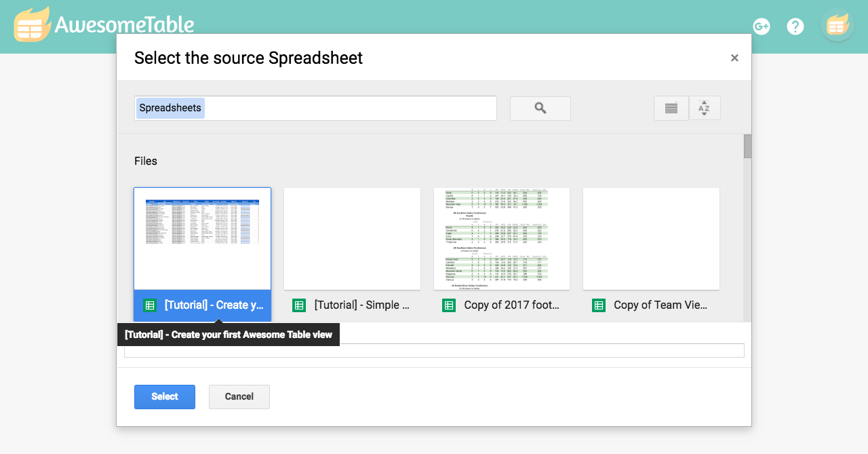This screenshot has width=868, height=454.
Task: Select the [Tutorial] - Simple blank thumbnail
Action: click(x=352, y=239)
